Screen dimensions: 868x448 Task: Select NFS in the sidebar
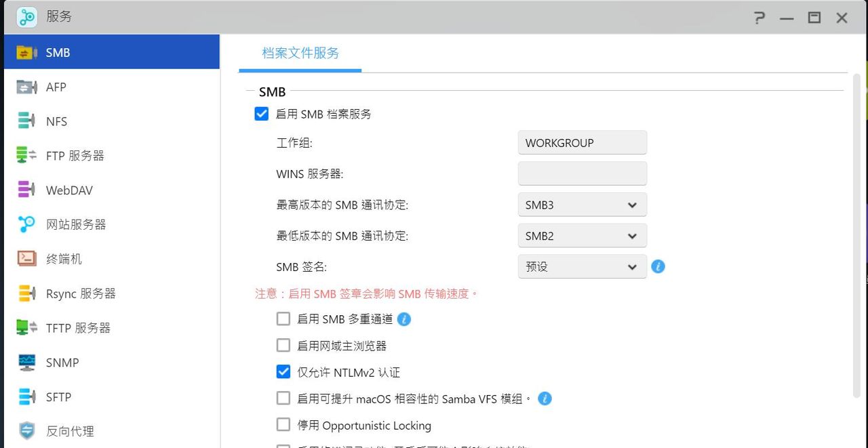tap(112, 121)
